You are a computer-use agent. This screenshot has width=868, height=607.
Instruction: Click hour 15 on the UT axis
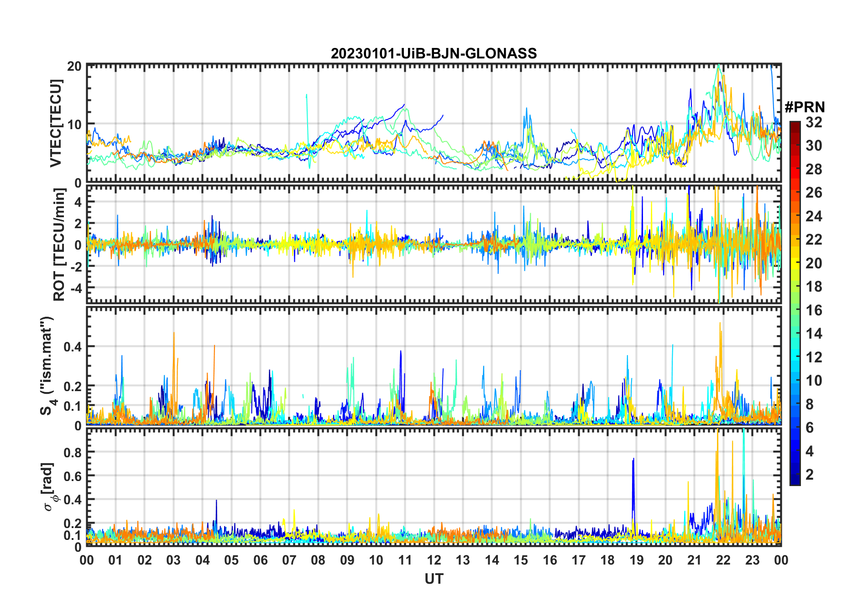(521, 560)
